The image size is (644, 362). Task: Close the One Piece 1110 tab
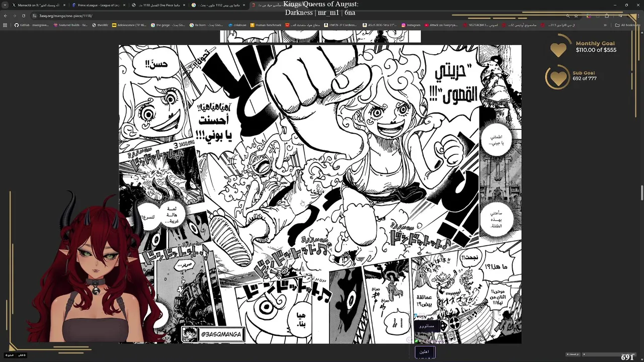click(184, 5)
